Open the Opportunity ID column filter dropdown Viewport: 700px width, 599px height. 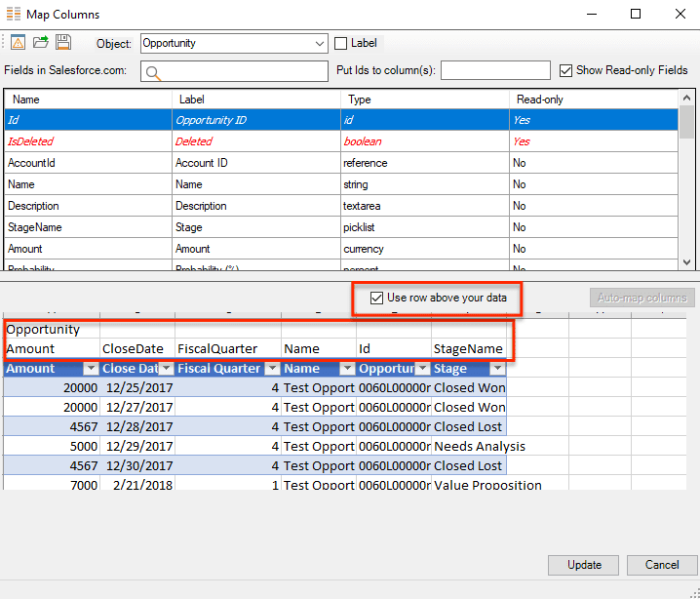(x=422, y=369)
